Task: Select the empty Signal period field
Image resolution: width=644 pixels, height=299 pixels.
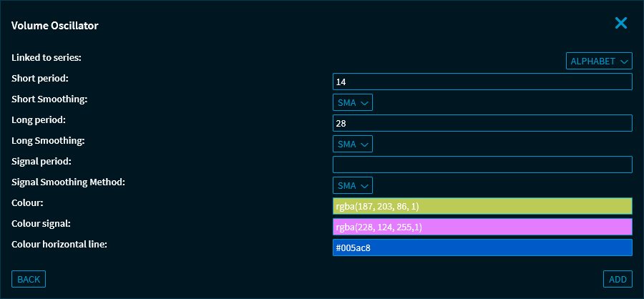Action: click(x=482, y=165)
